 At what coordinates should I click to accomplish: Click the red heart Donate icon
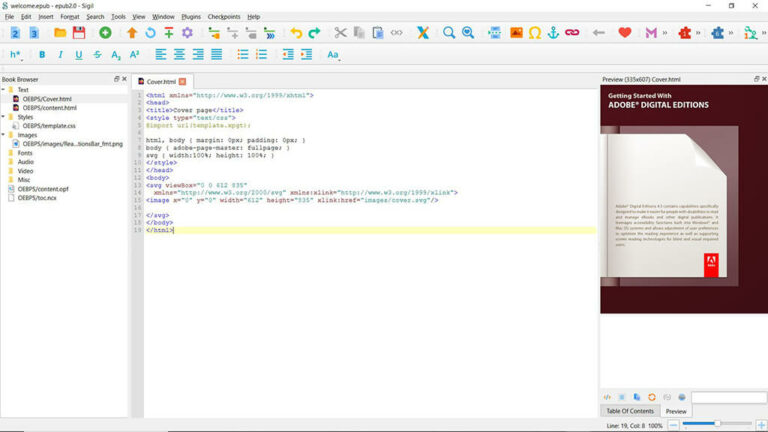coord(625,33)
